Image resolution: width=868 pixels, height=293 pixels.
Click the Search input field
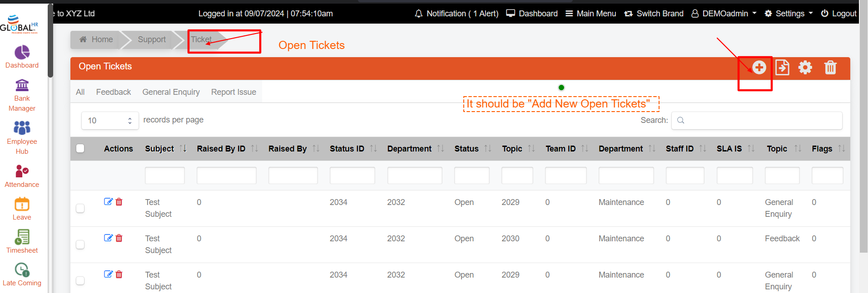[756, 120]
